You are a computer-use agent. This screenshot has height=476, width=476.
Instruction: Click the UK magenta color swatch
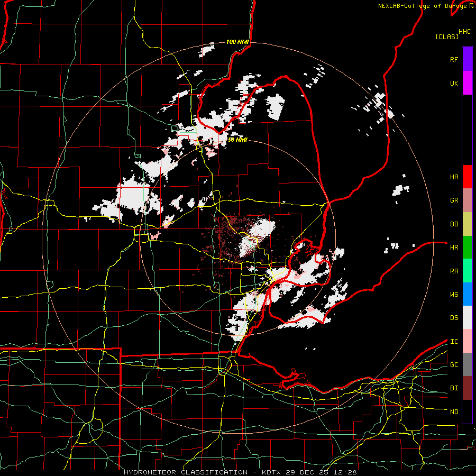point(467,83)
